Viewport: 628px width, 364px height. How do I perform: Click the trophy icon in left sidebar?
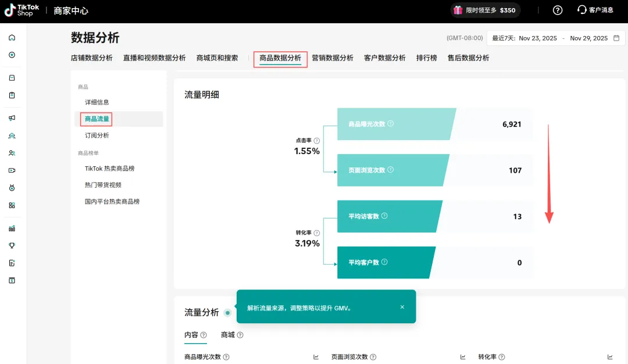(x=12, y=245)
